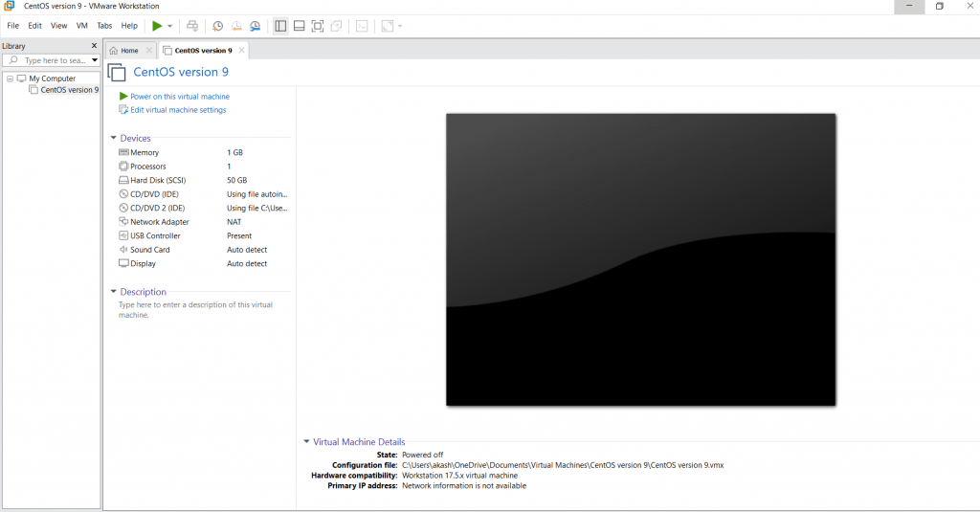Click the stretch guest toolbar icon
The height and width of the screenshot is (512, 980).
pos(388,26)
